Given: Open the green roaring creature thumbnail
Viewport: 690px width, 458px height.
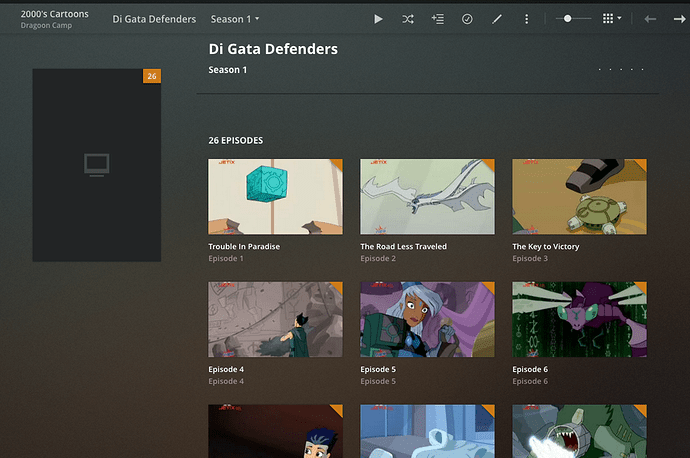Looking at the screenshot, I should pyautogui.click(x=580, y=431).
